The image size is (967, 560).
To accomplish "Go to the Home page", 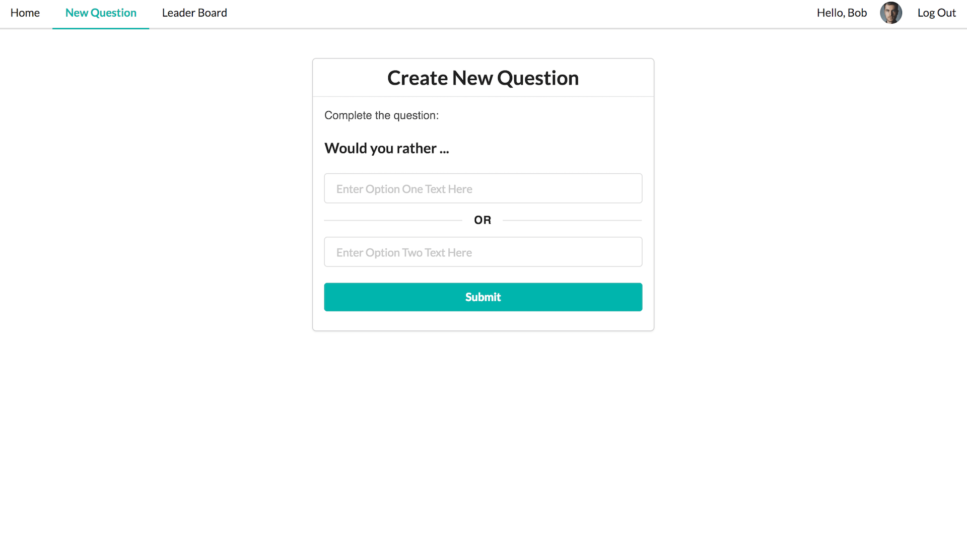I will click(25, 13).
